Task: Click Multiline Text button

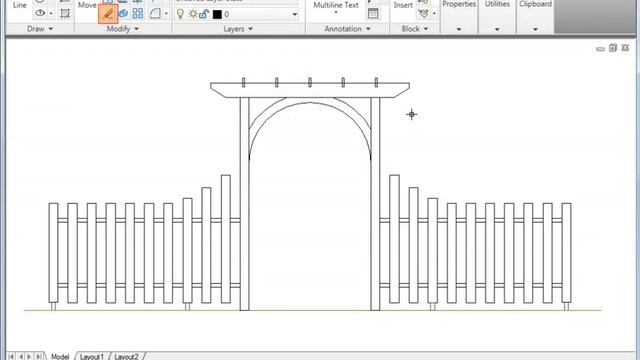Action: click(336, 6)
